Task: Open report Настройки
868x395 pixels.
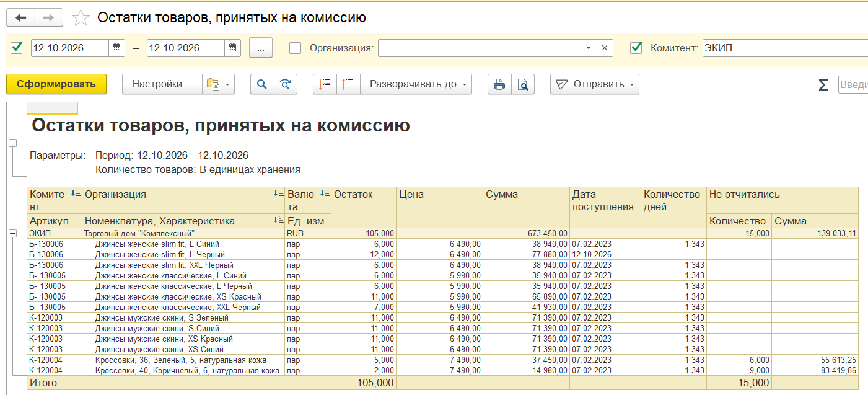Action: pos(162,84)
